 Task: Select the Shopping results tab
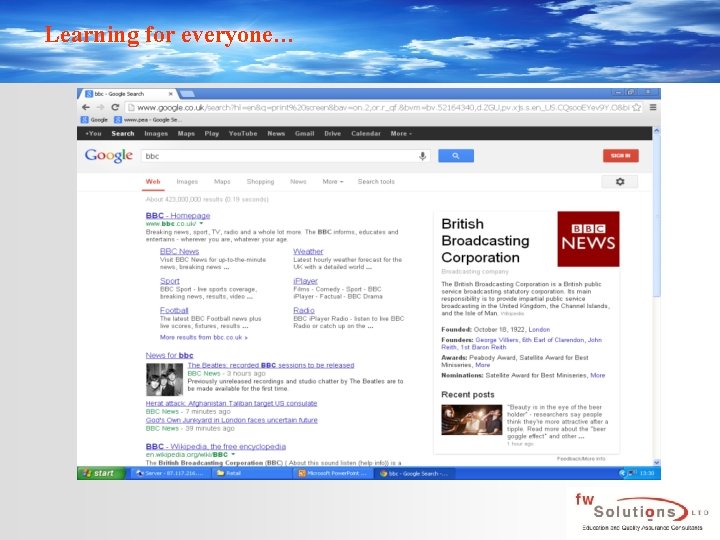click(260, 182)
